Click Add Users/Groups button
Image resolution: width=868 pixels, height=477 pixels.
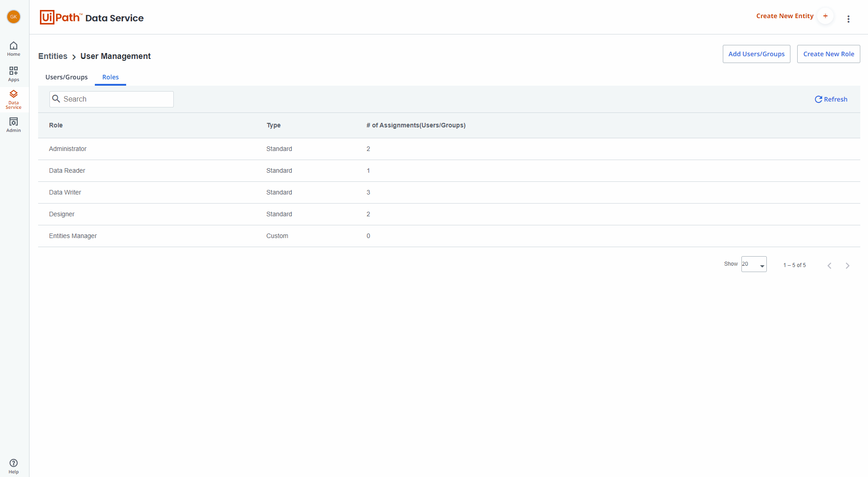pyautogui.click(x=756, y=54)
